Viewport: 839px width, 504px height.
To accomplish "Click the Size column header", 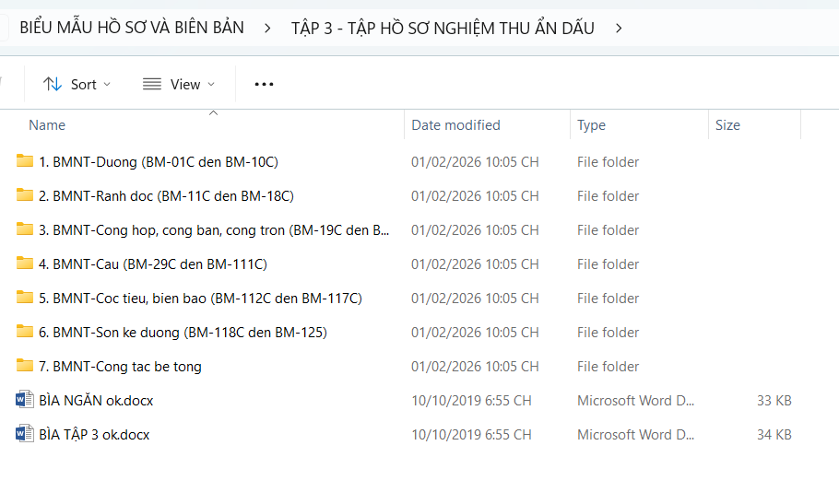I will coord(727,125).
